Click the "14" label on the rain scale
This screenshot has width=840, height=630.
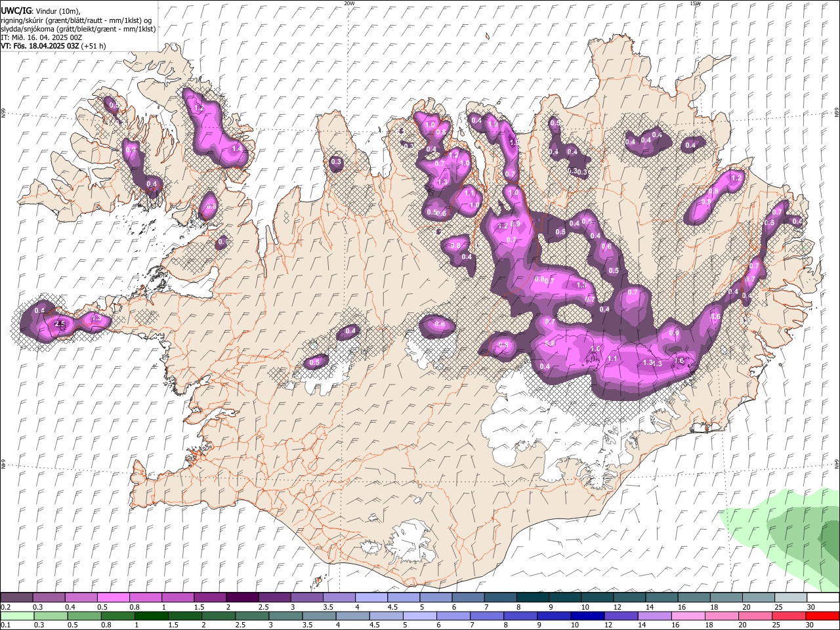(x=642, y=625)
